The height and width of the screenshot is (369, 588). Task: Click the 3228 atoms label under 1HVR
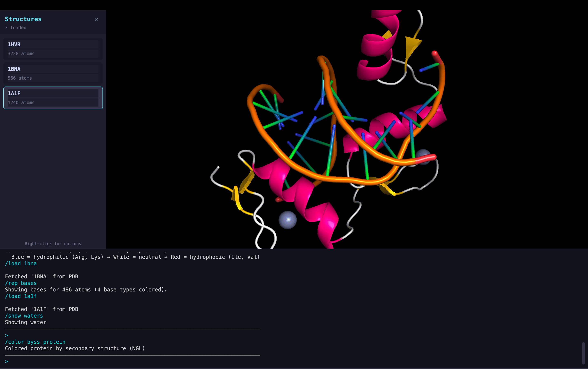[21, 53]
